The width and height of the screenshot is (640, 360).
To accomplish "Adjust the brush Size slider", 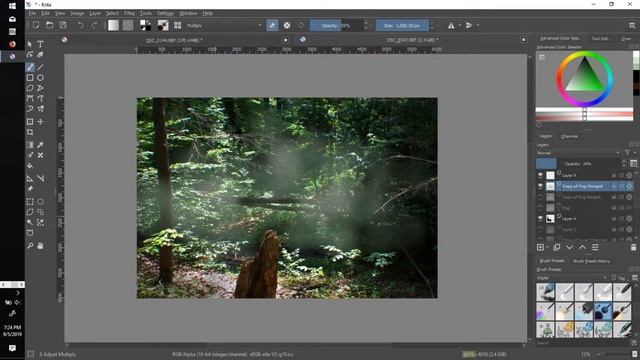I will (x=402, y=25).
